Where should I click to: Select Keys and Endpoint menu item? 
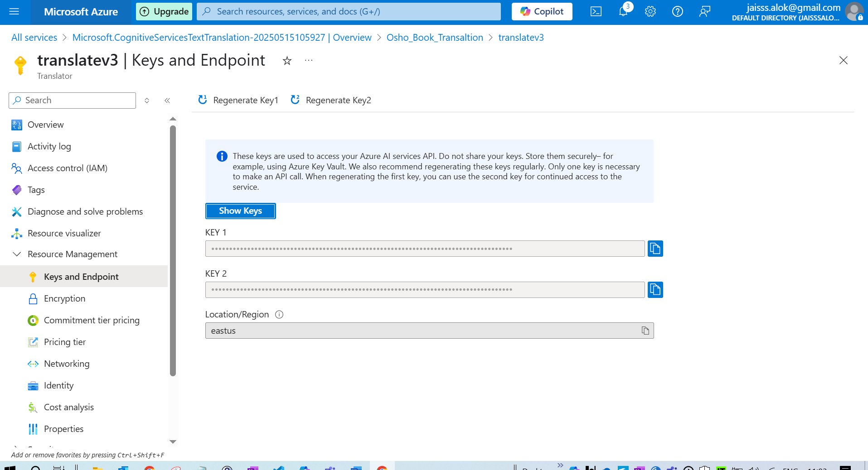[x=84, y=277]
